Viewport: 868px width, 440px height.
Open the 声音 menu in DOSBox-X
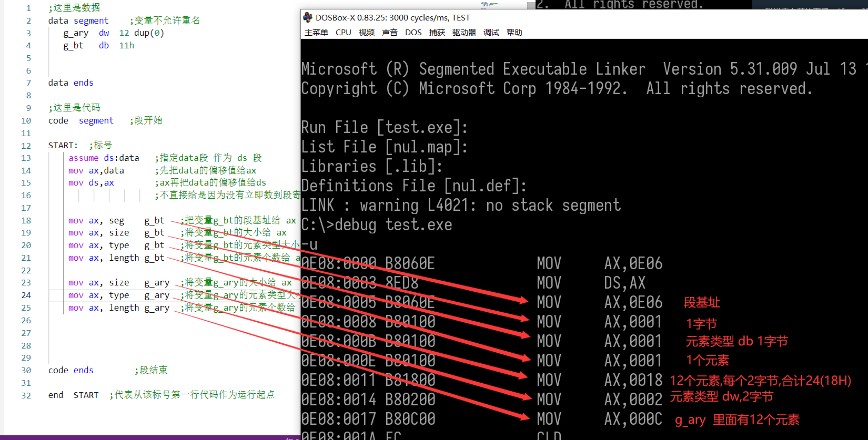[390, 33]
